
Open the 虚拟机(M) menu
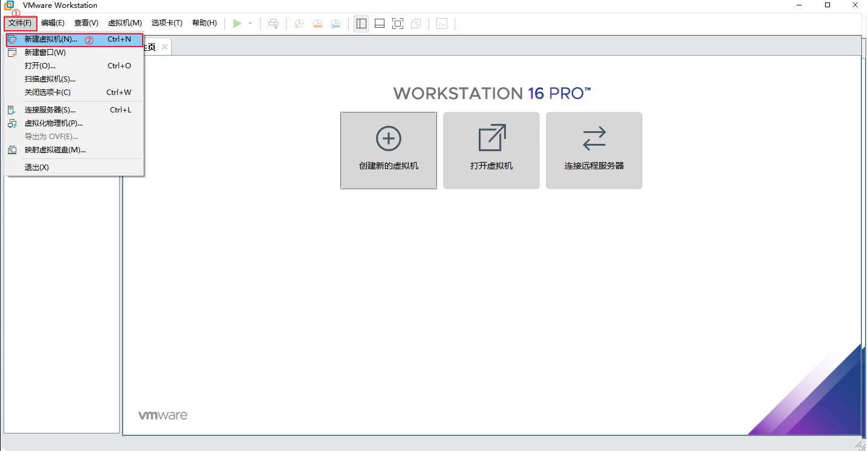tap(125, 23)
